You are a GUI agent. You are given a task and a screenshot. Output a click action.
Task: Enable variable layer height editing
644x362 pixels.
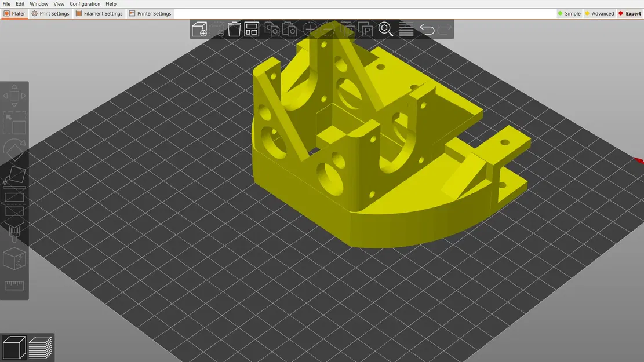(x=406, y=29)
